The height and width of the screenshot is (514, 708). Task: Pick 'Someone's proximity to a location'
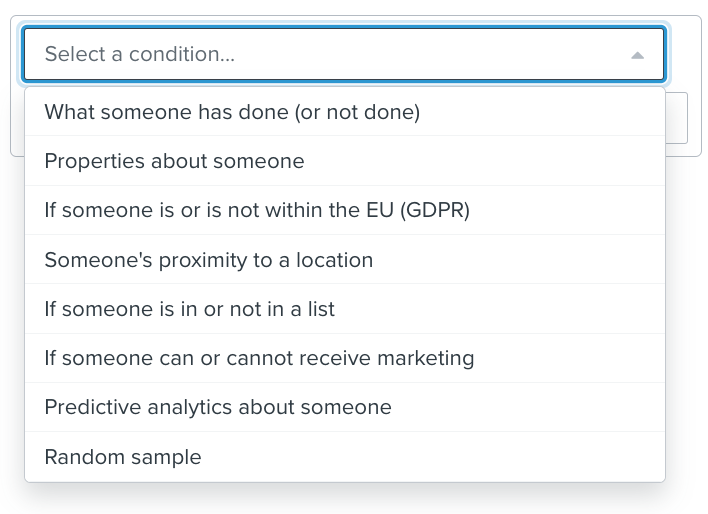tap(209, 260)
